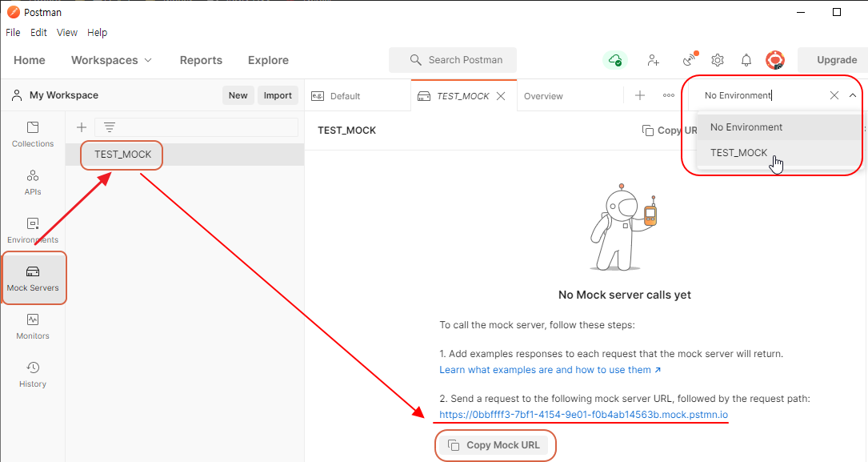
Task: Click the Upgrade button
Action: [837, 60]
